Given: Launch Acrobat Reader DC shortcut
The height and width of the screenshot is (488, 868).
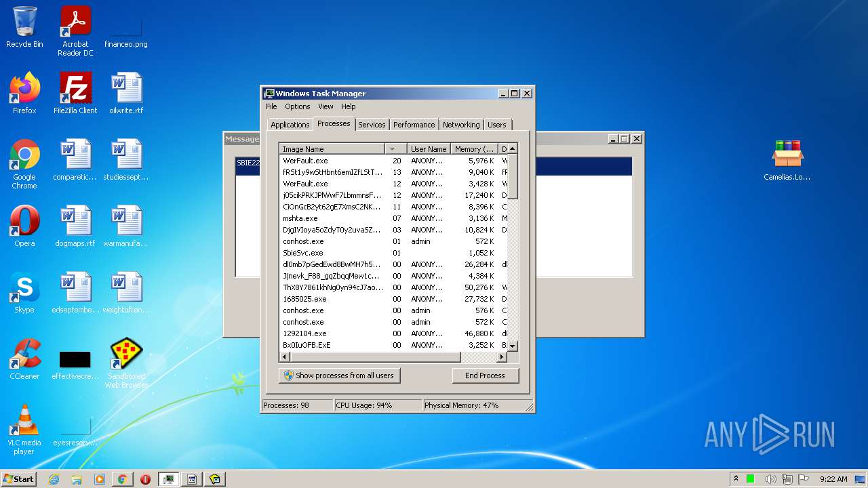Looking at the screenshot, I should (75, 30).
